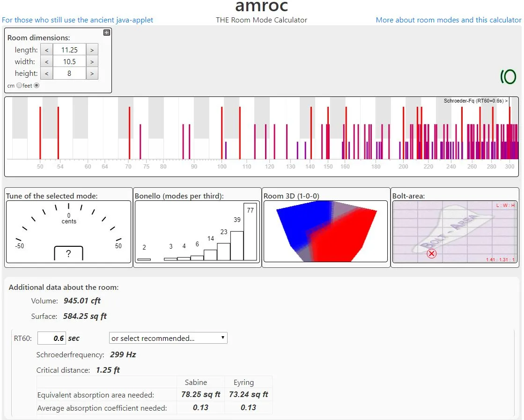The height and width of the screenshot is (420, 524).
Task: Increase the room length value
Action: 92,50
